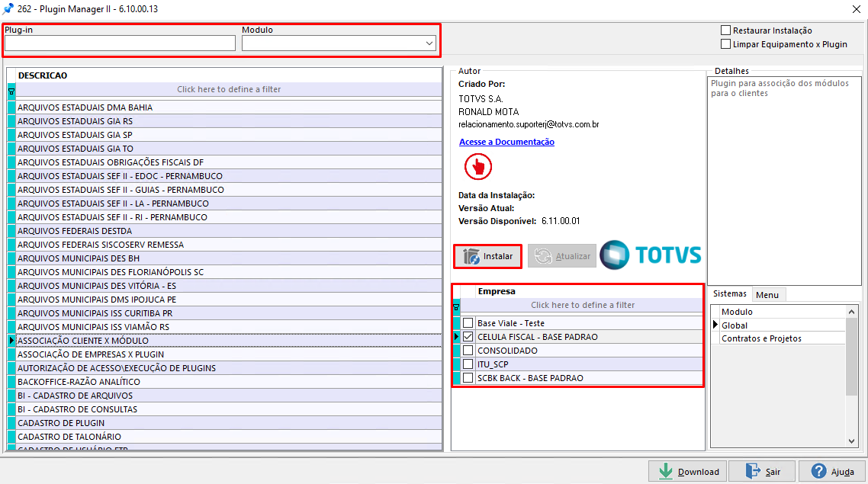
Task: Select ARQUIVOS ESTADUAIS GIA SP row
Action: (229, 135)
